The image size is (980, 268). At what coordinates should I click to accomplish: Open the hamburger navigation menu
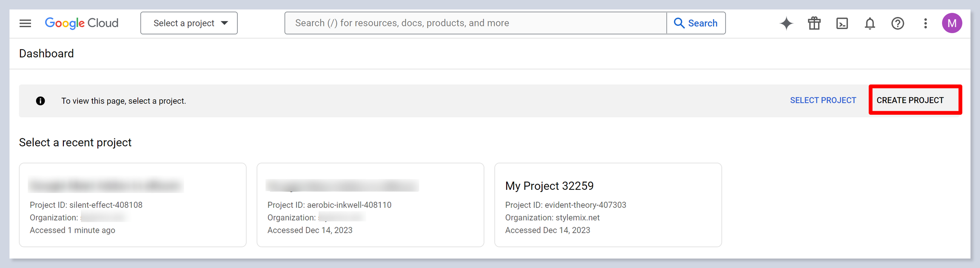26,23
